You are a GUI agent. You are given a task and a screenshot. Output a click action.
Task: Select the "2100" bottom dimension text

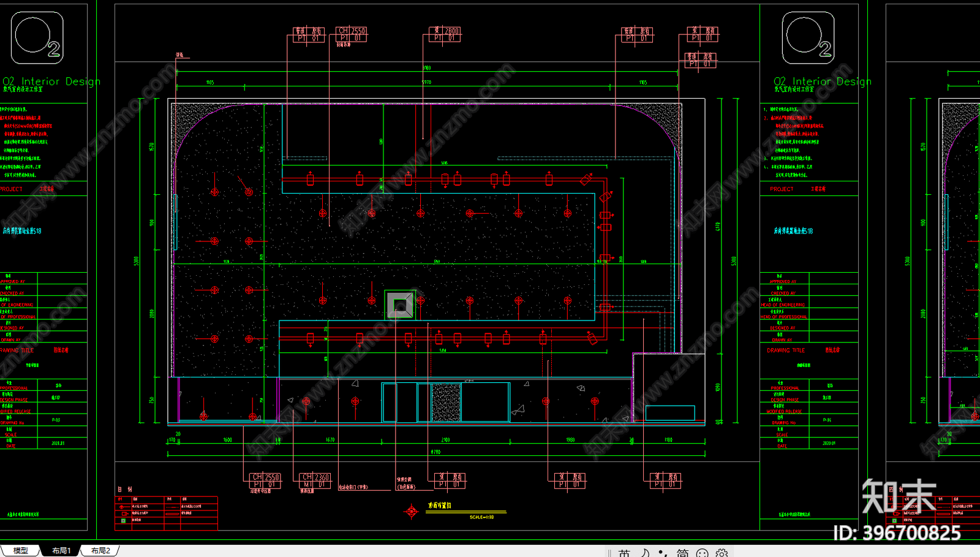click(445, 440)
